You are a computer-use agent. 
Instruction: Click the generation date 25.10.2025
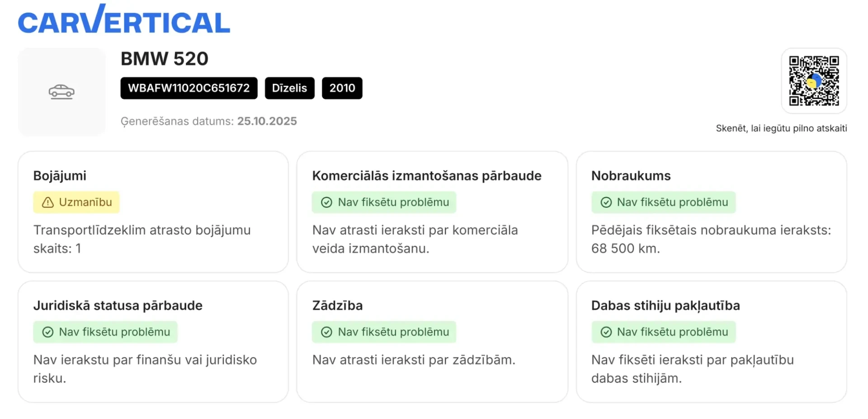(267, 121)
